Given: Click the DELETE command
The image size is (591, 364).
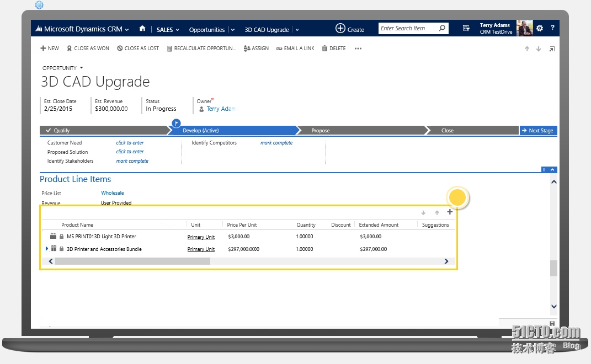Looking at the screenshot, I should coord(334,48).
